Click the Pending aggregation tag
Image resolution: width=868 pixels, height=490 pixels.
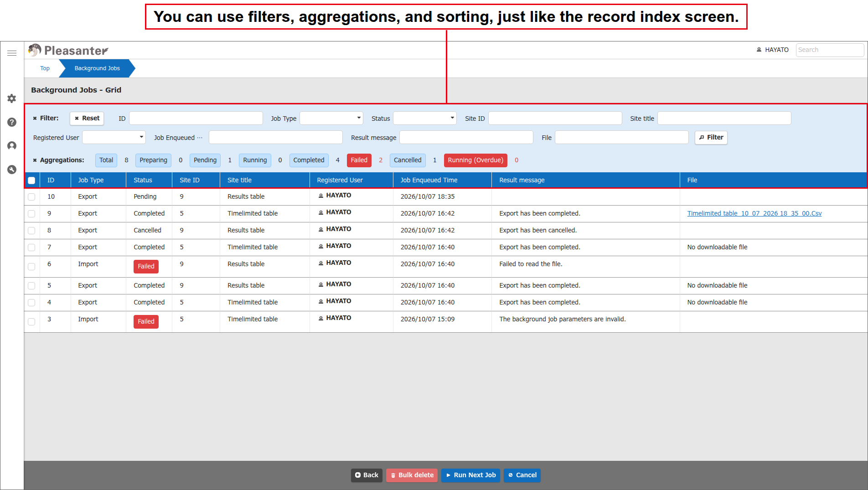click(205, 160)
